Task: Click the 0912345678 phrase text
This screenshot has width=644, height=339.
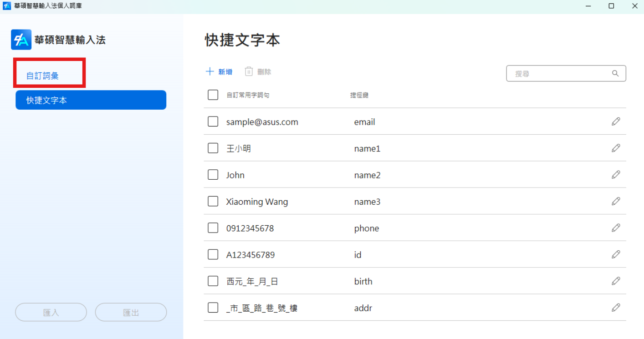Action: [250, 228]
